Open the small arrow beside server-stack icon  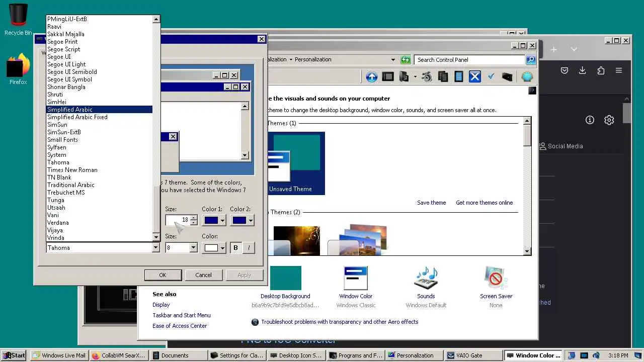click(x=415, y=76)
